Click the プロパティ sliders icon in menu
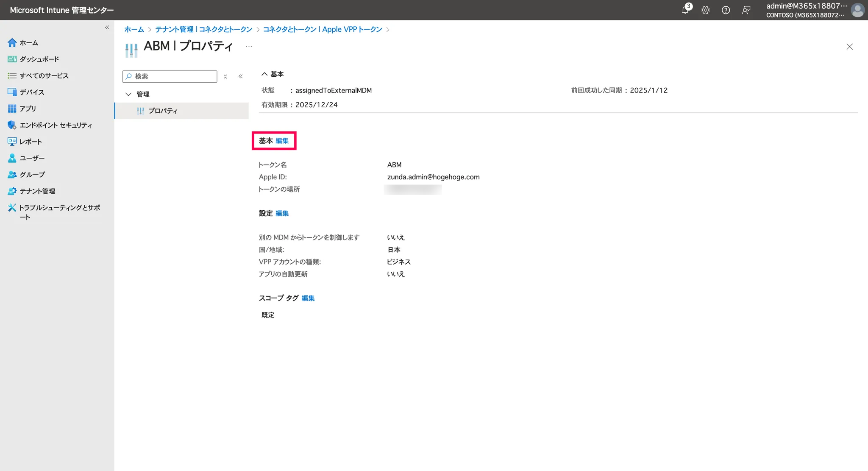Image resolution: width=868 pixels, height=471 pixels. (140, 111)
